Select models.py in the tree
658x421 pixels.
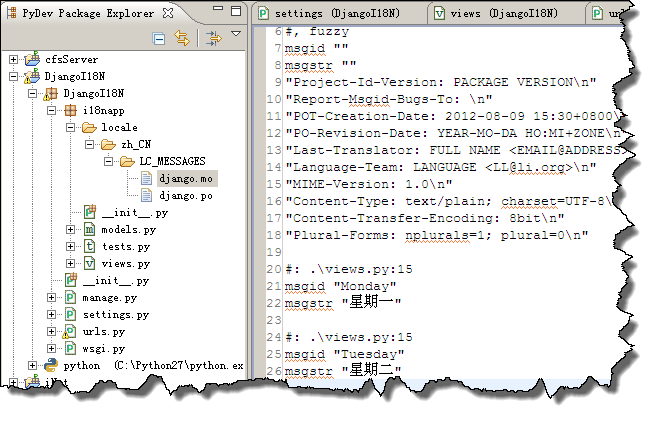click(x=128, y=230)
